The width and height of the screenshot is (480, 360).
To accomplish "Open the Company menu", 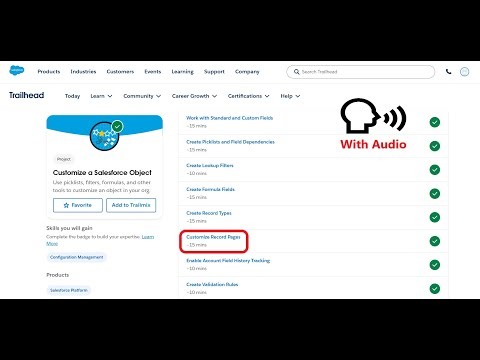I will pyautogui.click(x=247, y=72).
